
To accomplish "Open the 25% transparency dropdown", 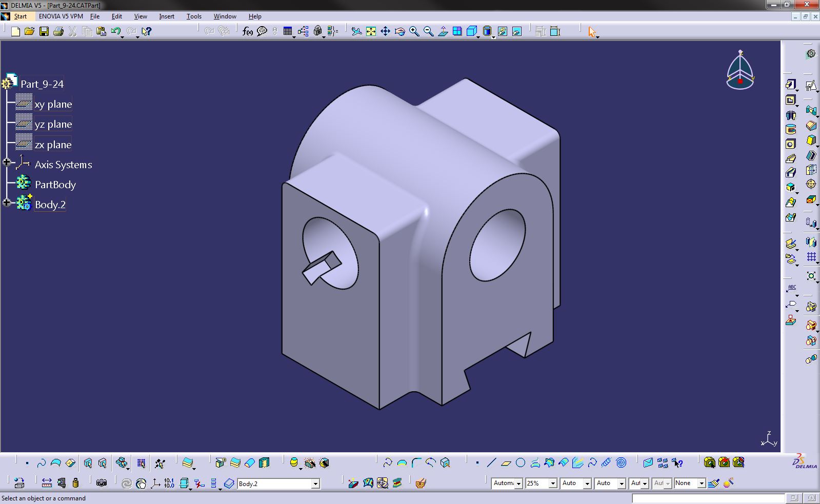I will point(553,483).
